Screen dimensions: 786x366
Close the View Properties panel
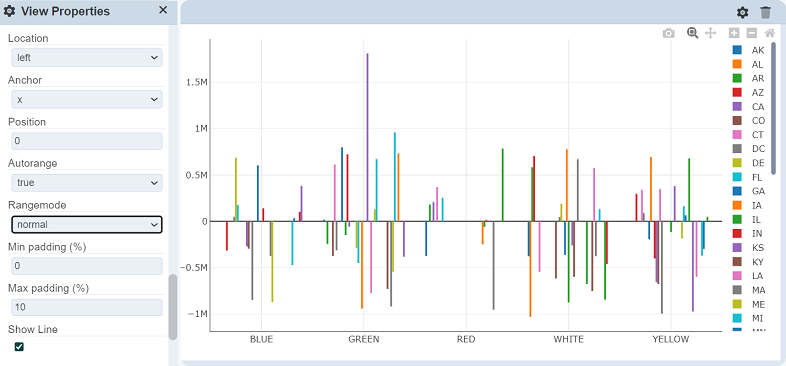pos(163,10)
